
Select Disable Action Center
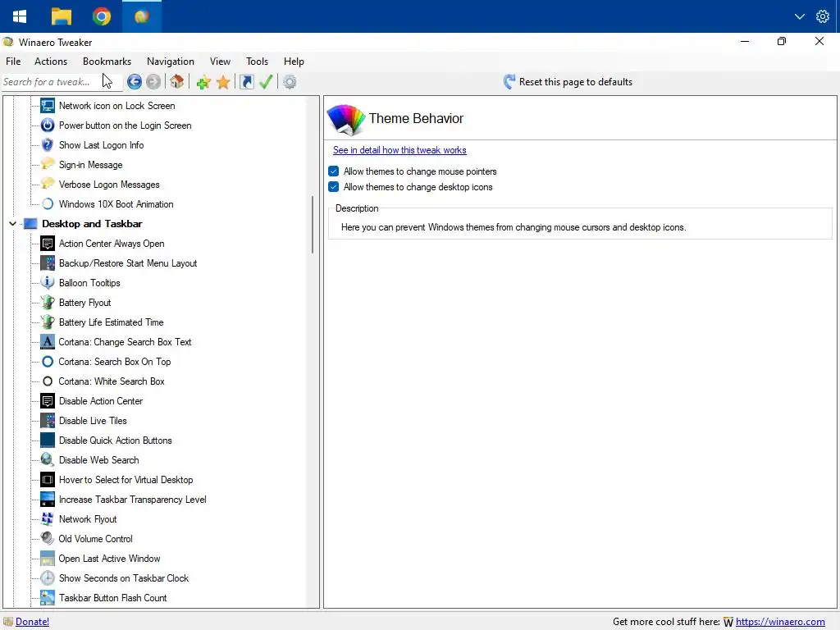click(101, 401)
